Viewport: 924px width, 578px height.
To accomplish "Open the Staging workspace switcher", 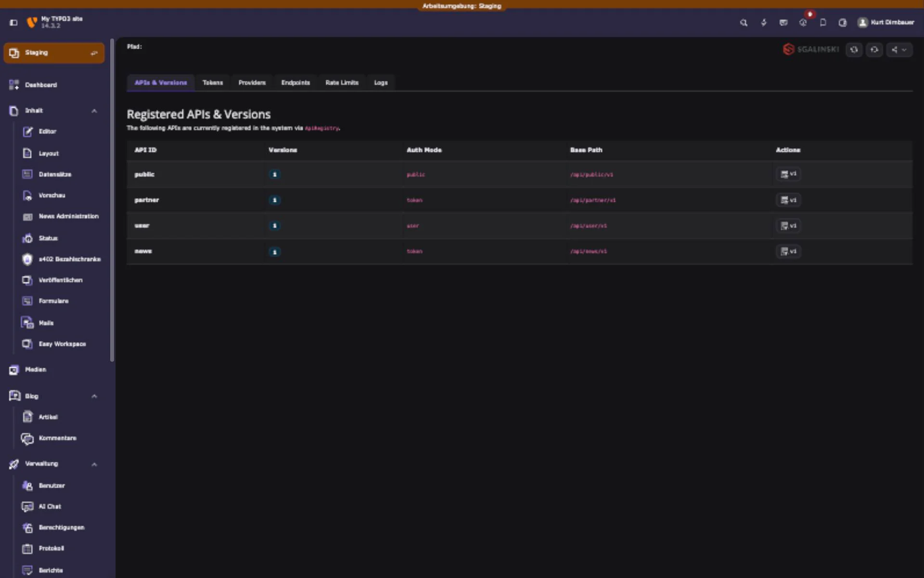I will [54, 53].
